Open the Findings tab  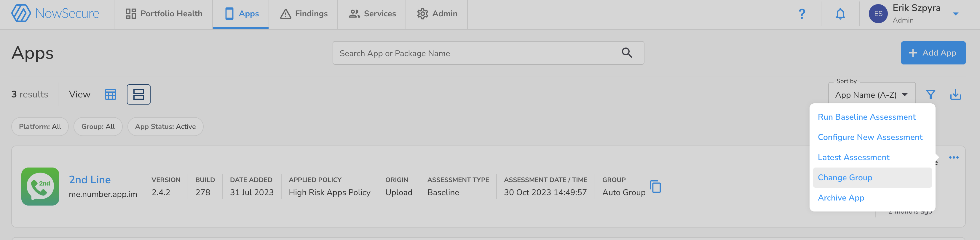(303, 14)
